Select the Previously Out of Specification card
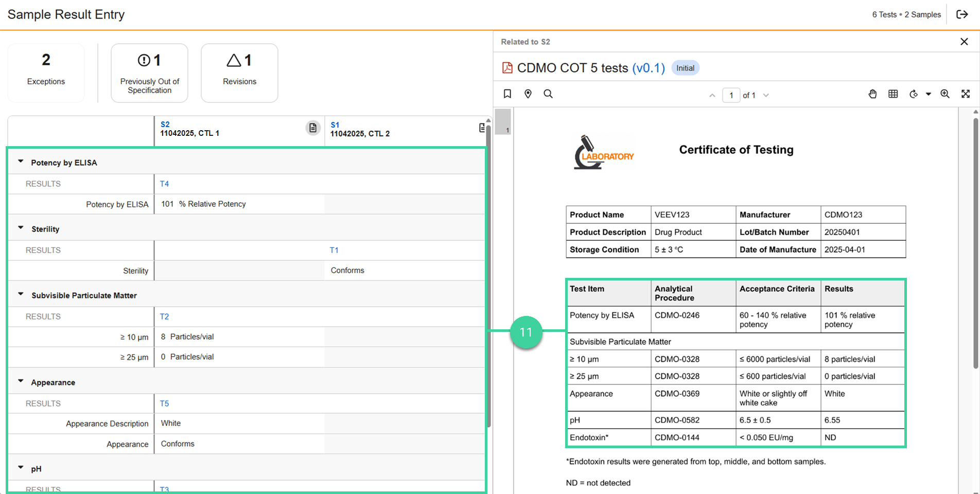 point(149,73)
